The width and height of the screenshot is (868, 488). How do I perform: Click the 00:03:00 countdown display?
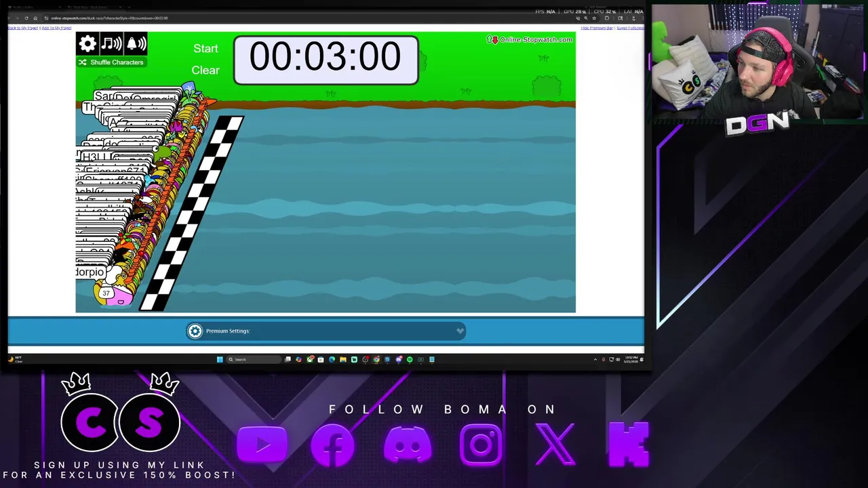pyautogui.click(x=325, y=60)
